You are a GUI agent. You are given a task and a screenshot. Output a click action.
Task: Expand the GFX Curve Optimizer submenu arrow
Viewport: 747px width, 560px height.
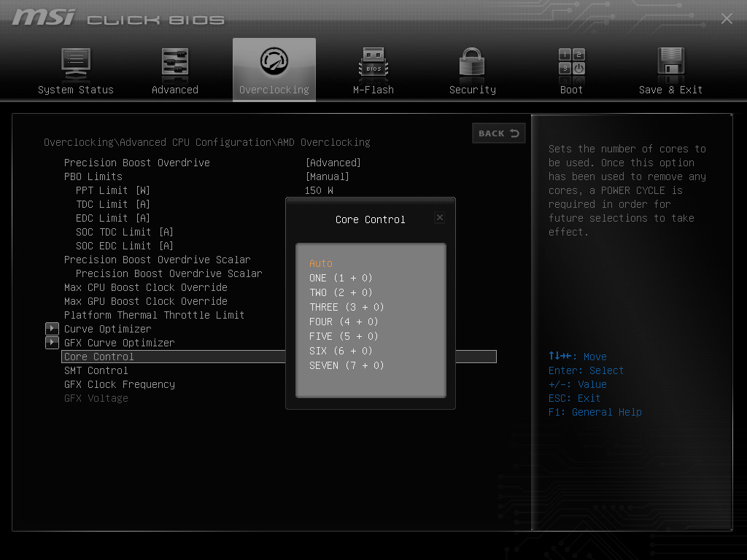[52, 343]
